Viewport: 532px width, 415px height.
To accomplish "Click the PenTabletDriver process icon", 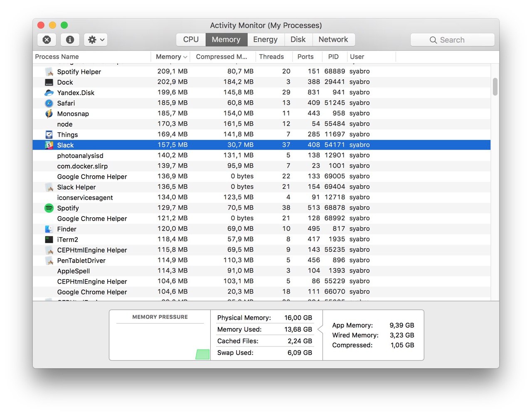I will click(x=49, y=260).
